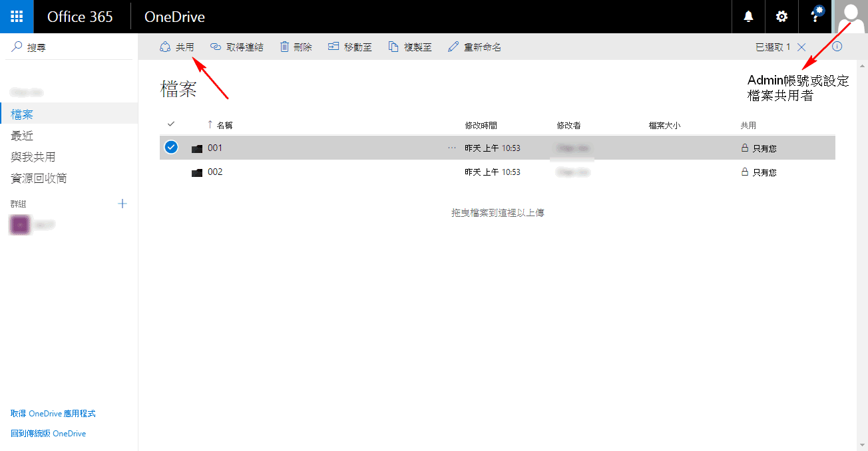Image resolution: width=868 pixels, height=451 pixels.
Task: Open the details info pane icon
Action: coord(837,47)
